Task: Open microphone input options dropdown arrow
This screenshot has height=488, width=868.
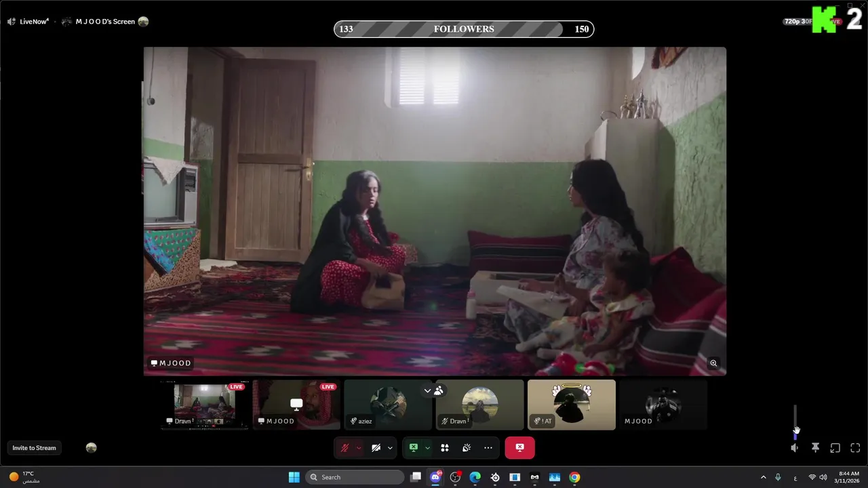Action: tap(359, 448)
